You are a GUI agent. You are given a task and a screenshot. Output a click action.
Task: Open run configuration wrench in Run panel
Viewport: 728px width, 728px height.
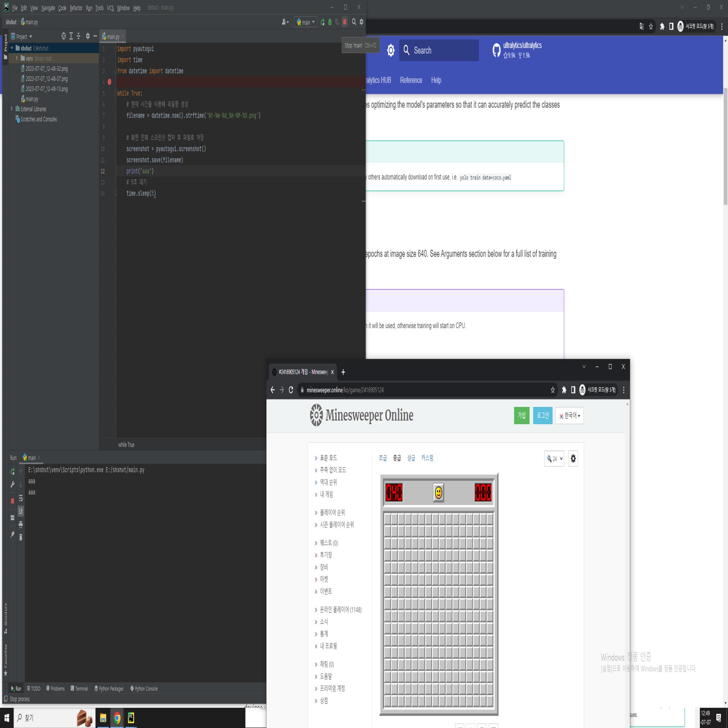click(x=12, y=484)
